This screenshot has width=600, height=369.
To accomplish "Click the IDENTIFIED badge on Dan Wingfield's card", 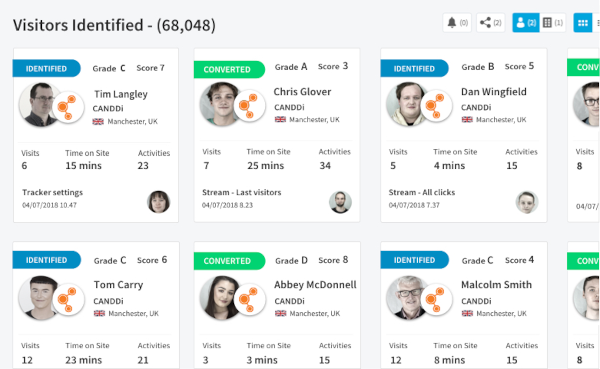I will (414, 69).
